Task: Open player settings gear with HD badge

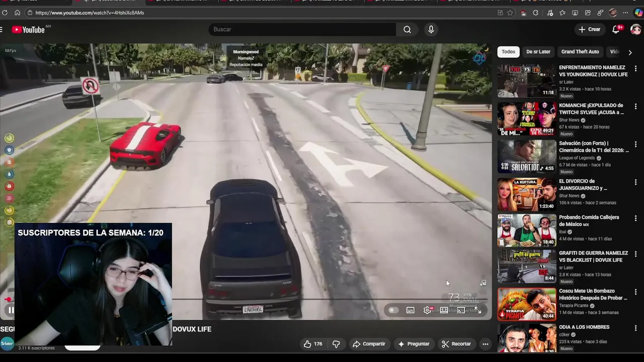Action: (x=427, y=310)
